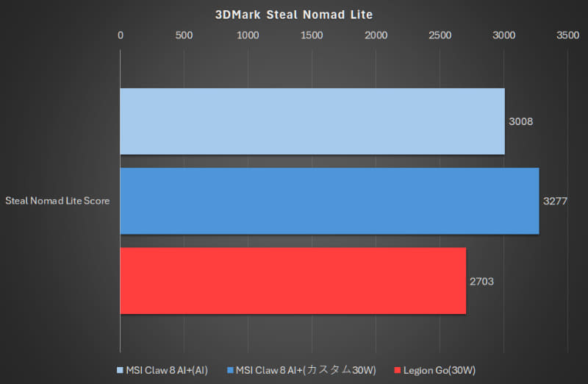Click legend text MSI Claw 8 AI+(カスタム30W)
The image size is (588, 384).
(306, 371)
